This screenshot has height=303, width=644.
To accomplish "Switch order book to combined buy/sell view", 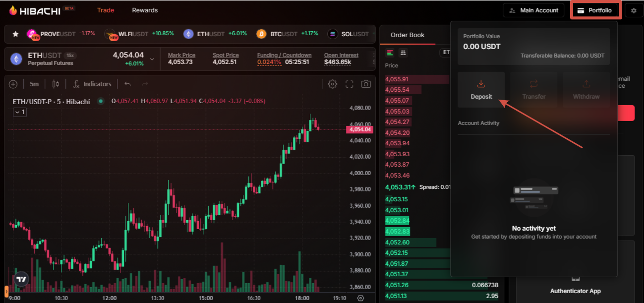I will (x=390, y=53).
